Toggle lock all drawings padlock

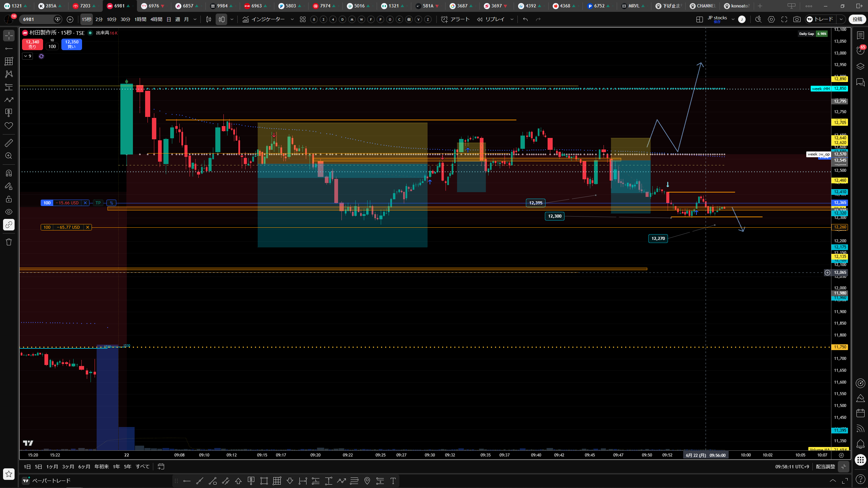tap(9, 199)
